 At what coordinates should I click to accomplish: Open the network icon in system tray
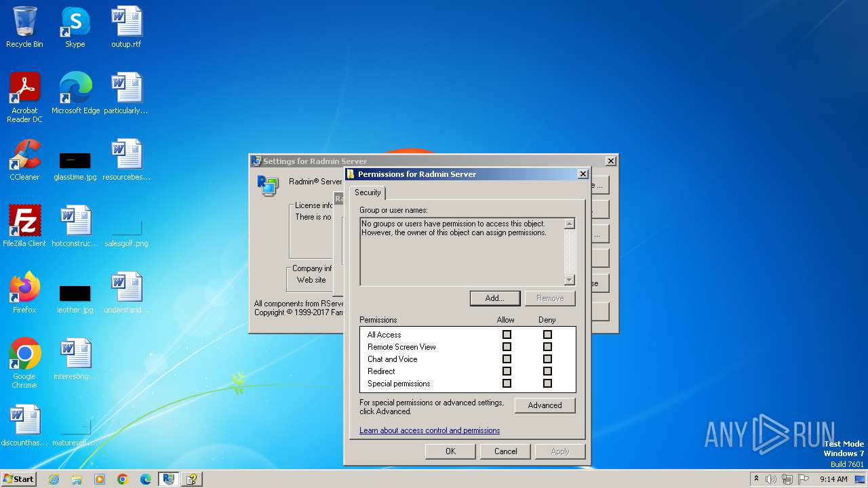click(787, 479)
